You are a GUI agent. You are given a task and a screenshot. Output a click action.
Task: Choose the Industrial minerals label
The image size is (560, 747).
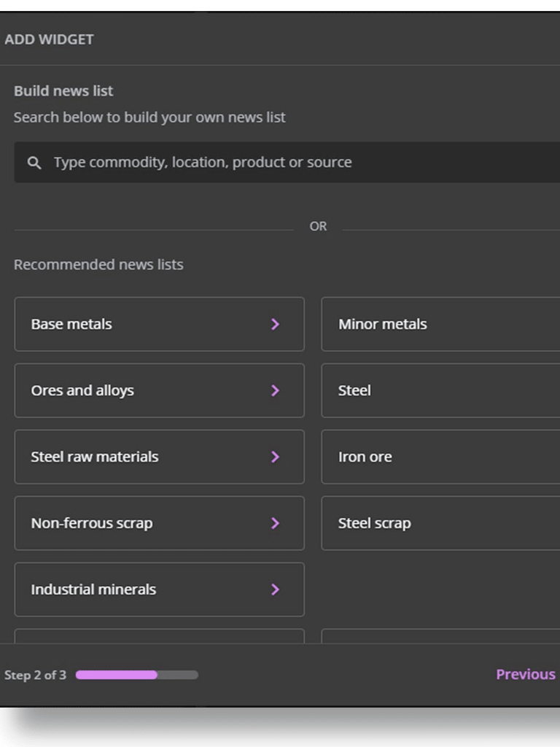tap(93, 590)
